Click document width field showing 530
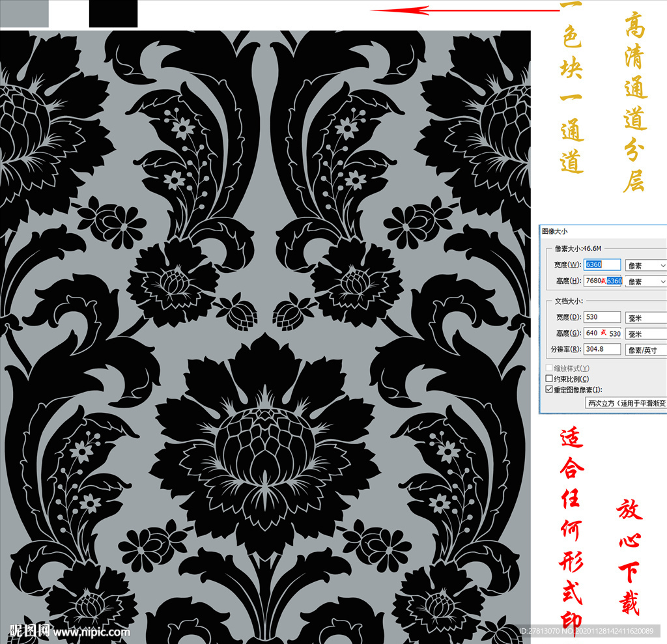The height and width of the screenshot is (644, 667). (602, 317)
